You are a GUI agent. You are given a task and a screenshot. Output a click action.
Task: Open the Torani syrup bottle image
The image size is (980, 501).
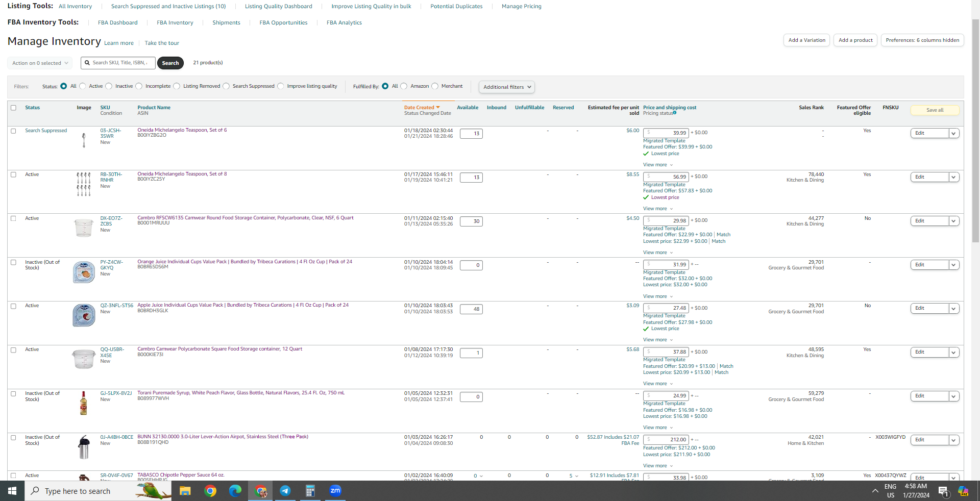[x=84, y=403]
